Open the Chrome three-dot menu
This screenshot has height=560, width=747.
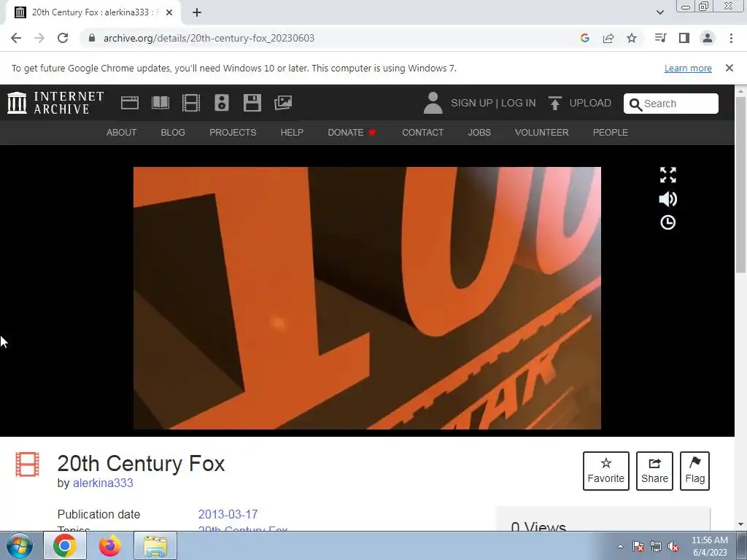tap(731, 38)
